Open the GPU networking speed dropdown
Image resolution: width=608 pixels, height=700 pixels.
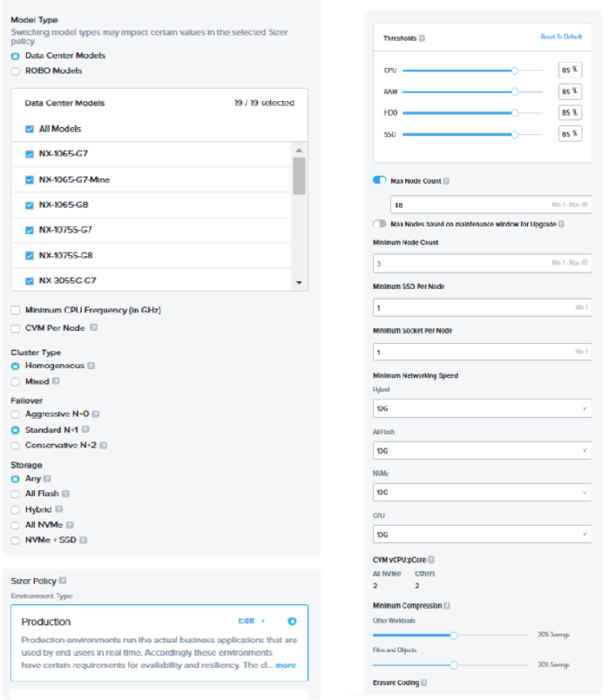[x=482, y=535]
